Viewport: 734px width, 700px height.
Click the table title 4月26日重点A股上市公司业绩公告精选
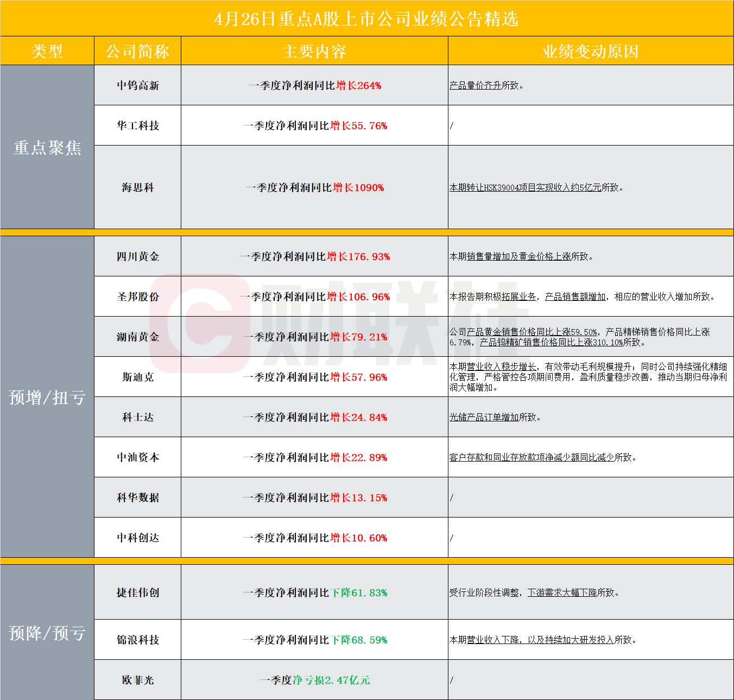[x=366, y=19]
